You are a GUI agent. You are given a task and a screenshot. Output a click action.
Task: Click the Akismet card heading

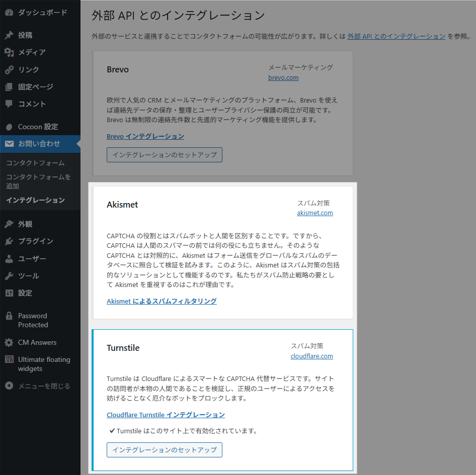click(x=122, y=205)
